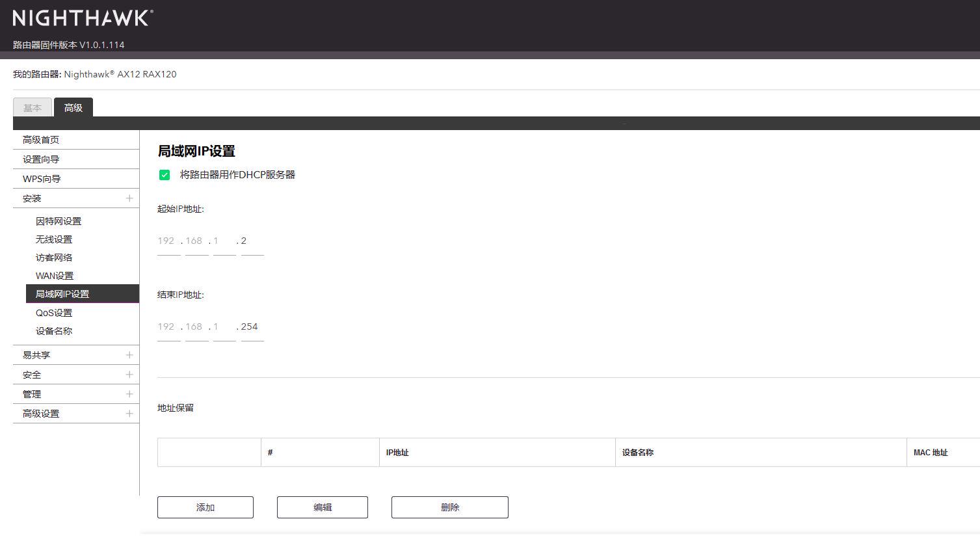Open 高级首页 in the sidebar
980x560 pixels.
click(41, 139)
